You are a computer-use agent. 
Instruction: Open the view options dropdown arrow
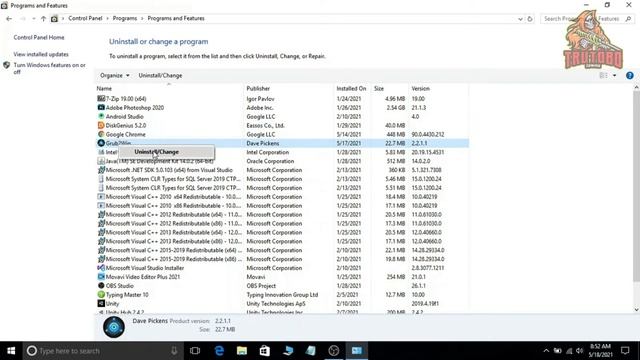pyautogui.click(x=614, y=76)
